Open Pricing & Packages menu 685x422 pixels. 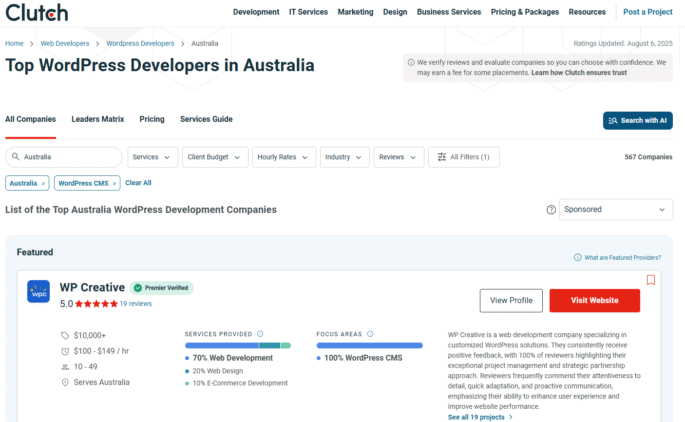pos(525,12)
